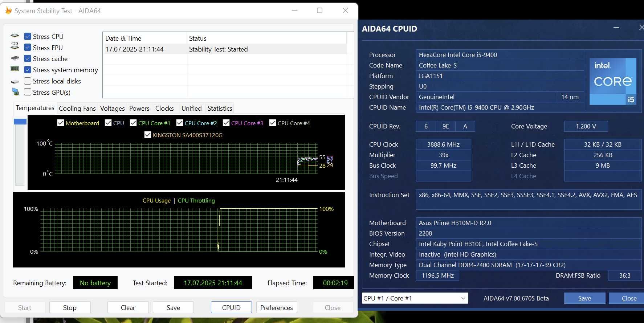Click the DRAM:FSB Ratio value 36:3
This screenshot has width=644, height=323.
click(625, 275)
